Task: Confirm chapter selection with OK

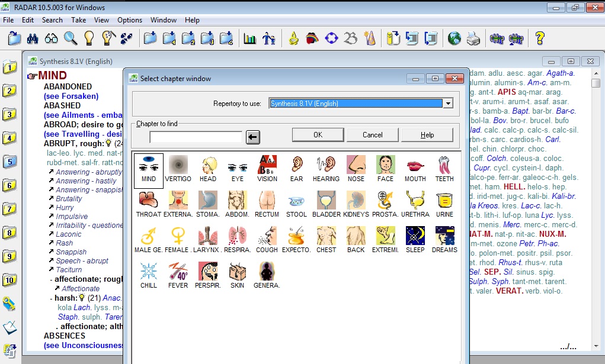Action: click(318, 135)
